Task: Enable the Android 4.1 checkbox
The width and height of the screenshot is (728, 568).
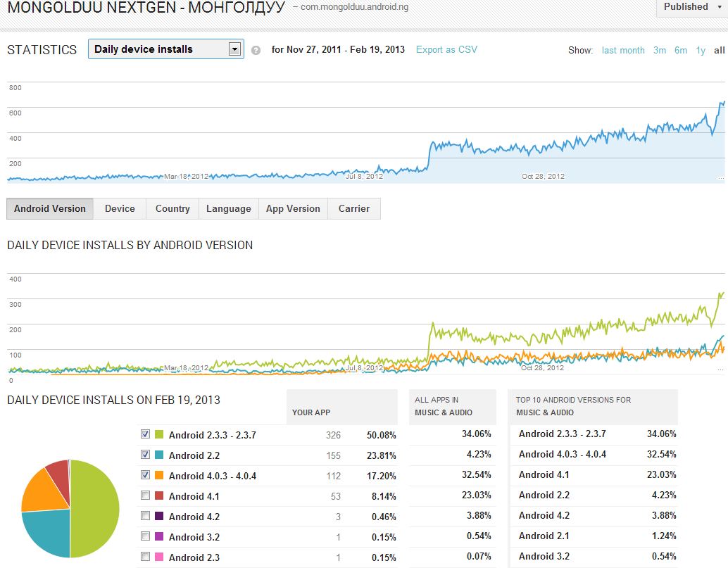Action: click(x=145, y=496)
